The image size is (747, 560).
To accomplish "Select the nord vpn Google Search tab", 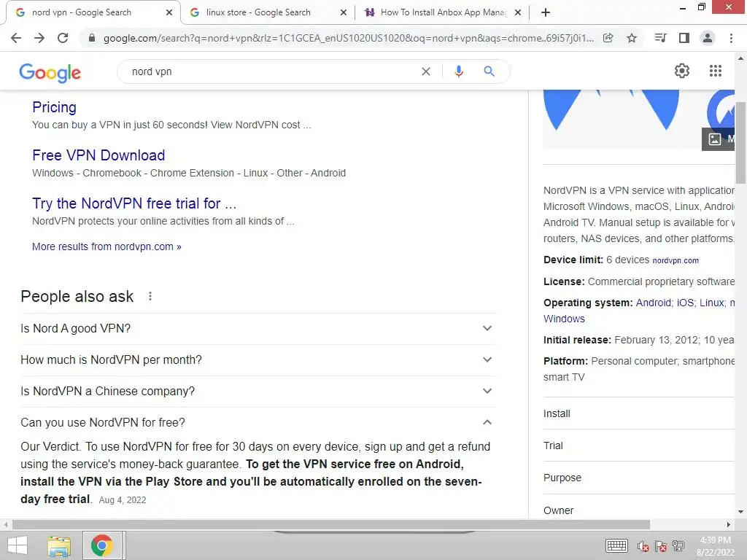I will coord(93,12).
